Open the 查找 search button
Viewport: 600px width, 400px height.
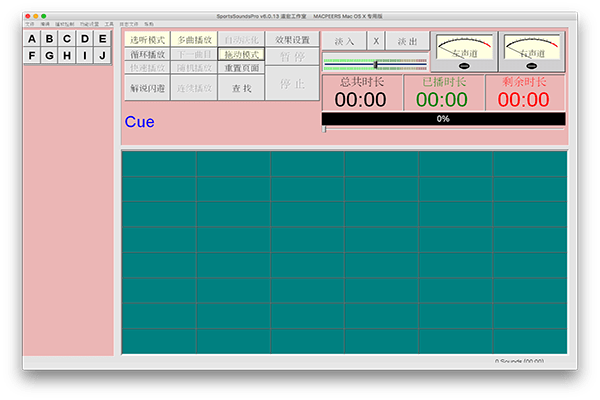pos(241,88)
